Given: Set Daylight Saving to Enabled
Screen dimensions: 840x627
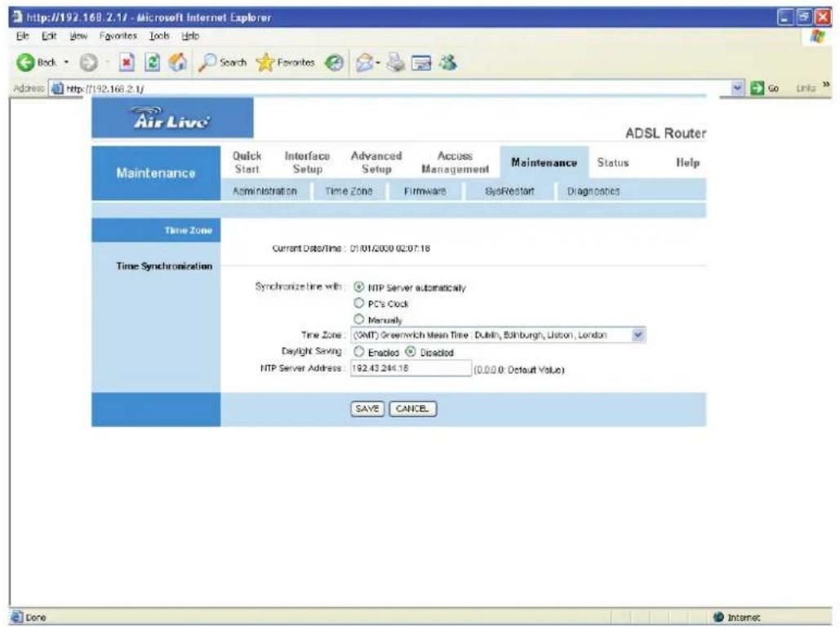Looking at the screenshot, I should 359,352.
